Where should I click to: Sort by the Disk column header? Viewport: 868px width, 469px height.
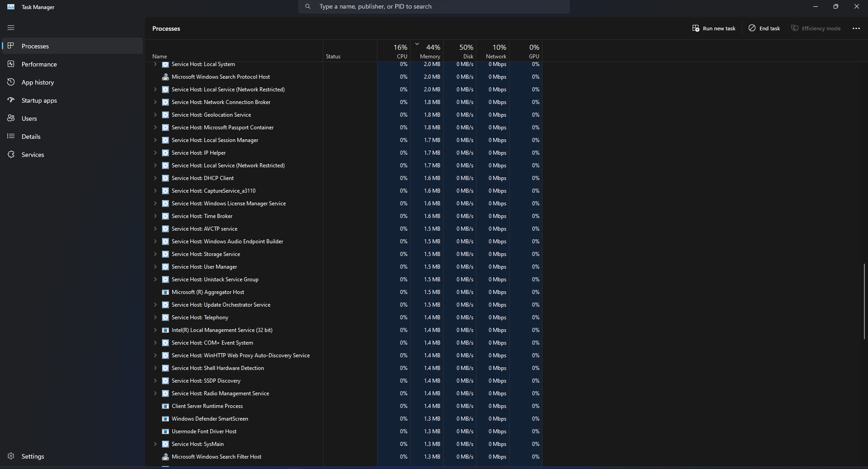[x=460, y=51]
